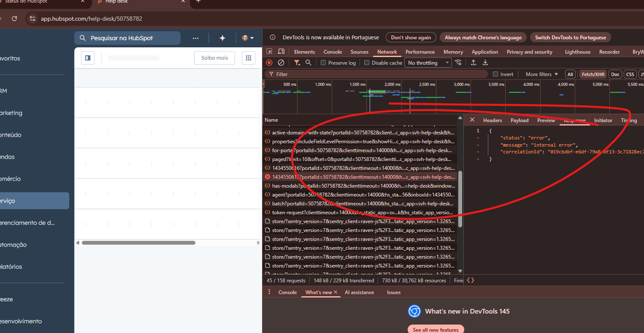Click the Import HAR upload icon
The image size is (644, 333).
[x=473, y=63]
